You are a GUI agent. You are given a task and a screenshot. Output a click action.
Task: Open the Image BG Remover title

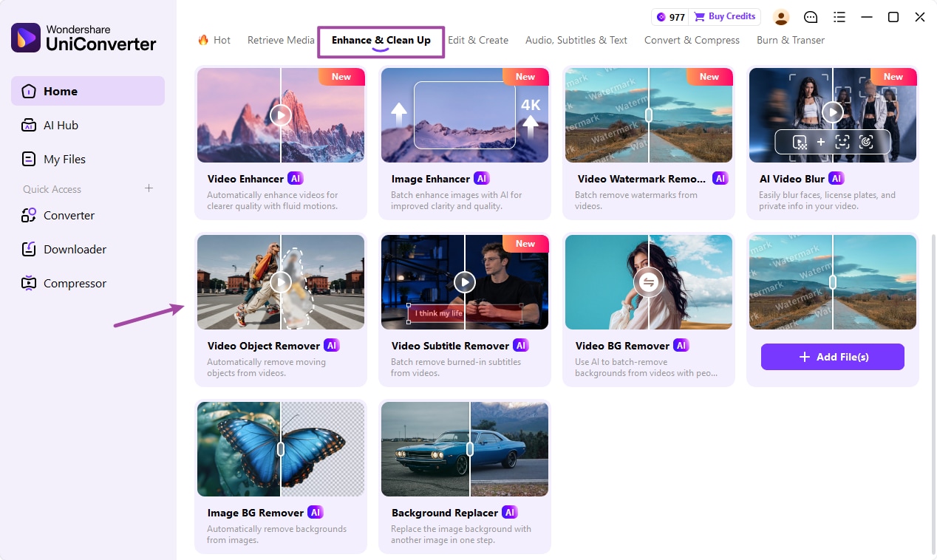click(x=256, y=513)
